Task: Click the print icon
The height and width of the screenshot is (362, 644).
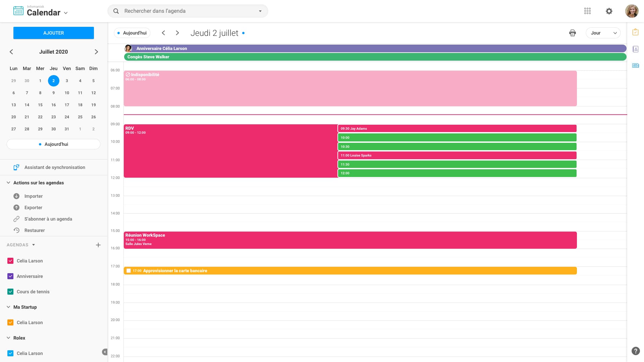Action: coord(572,33)
